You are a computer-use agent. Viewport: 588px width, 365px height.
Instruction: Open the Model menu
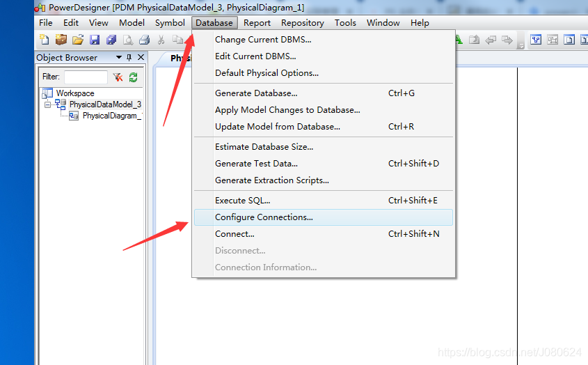point(132,23)
